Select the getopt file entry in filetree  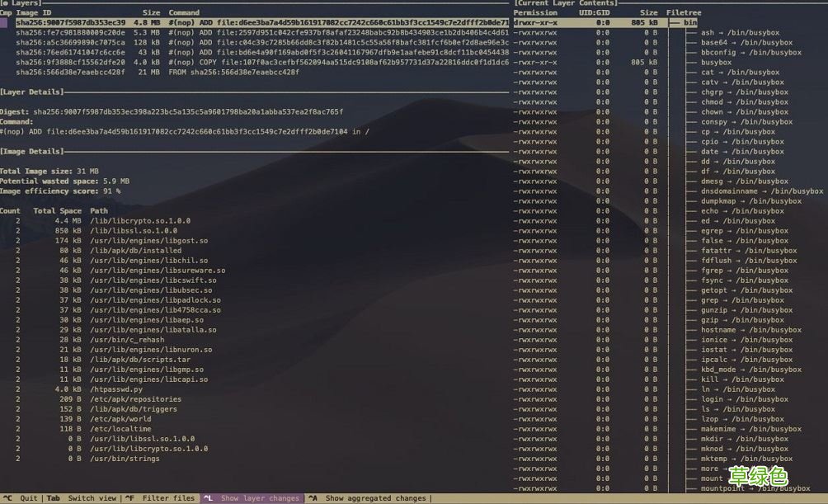tap(746, 290)
